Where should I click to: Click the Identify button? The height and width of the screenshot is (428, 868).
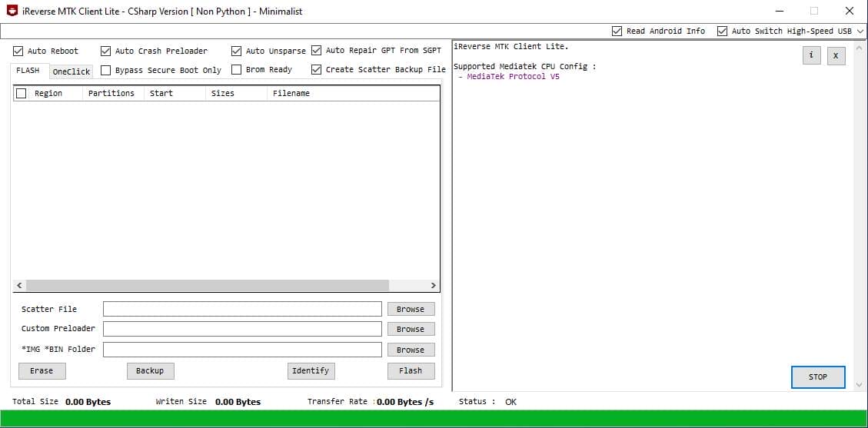[311, 371]
